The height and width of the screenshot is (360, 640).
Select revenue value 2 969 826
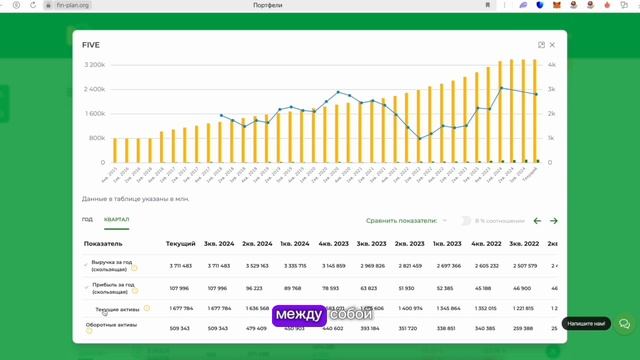(x=372, y=266)
